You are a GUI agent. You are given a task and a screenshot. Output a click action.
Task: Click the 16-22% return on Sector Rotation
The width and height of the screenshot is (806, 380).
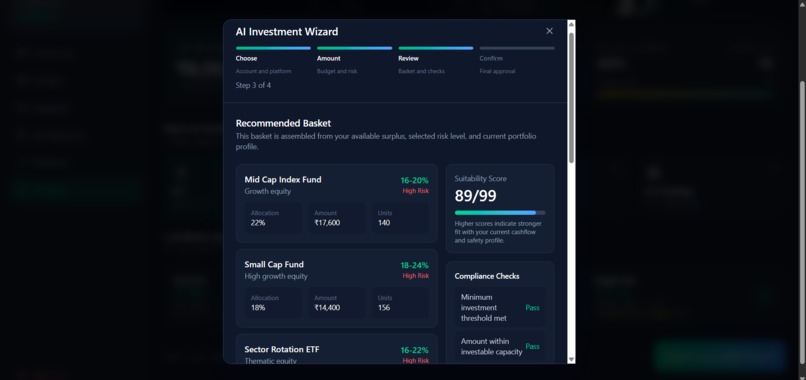[414, 350]
